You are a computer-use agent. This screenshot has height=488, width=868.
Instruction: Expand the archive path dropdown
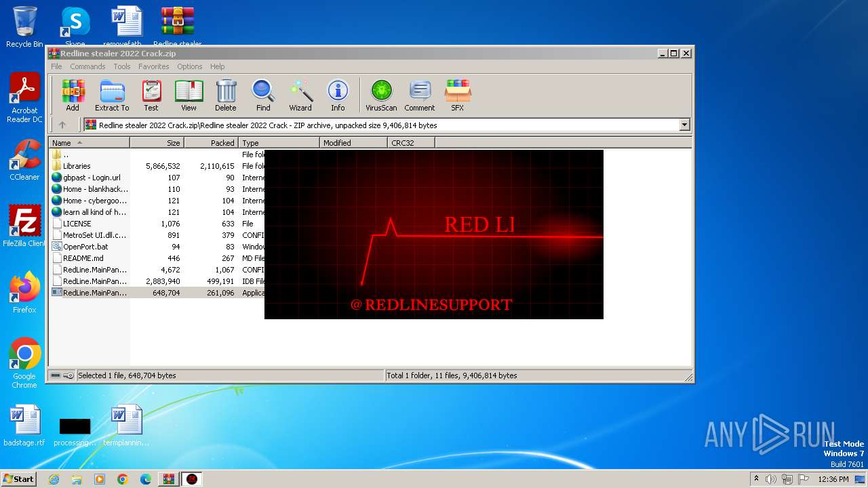pos(684,125)
